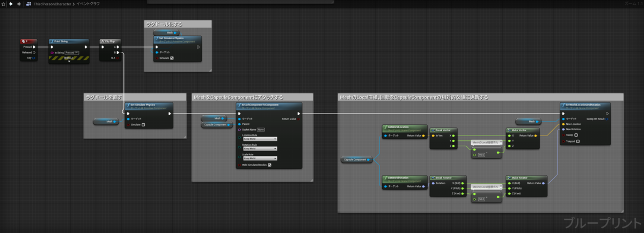The image size is (644, 233).
Task: Click the Make Vector X input pin
Action: tap(510, 136)
